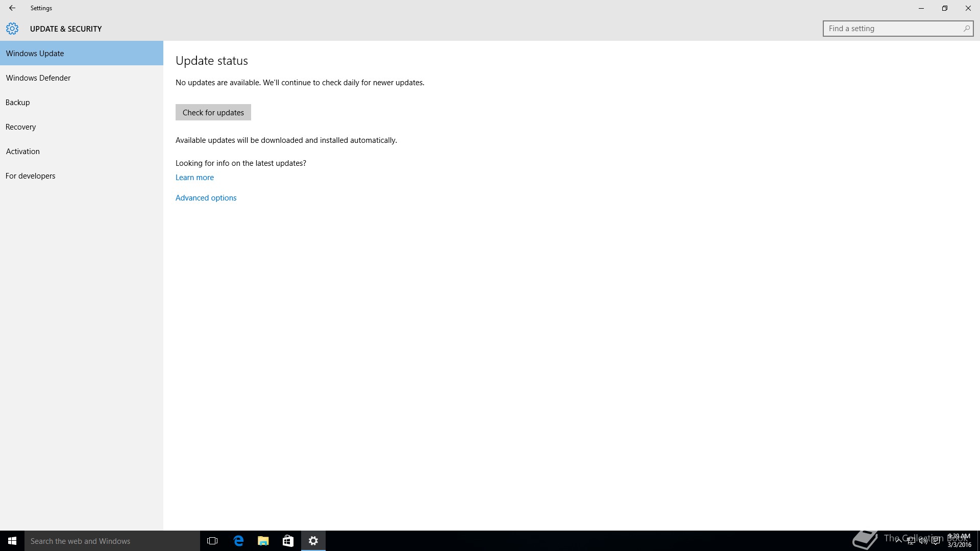
Task: Click the magnifier in Find a setting box
Action: click(x=966, y=29)
